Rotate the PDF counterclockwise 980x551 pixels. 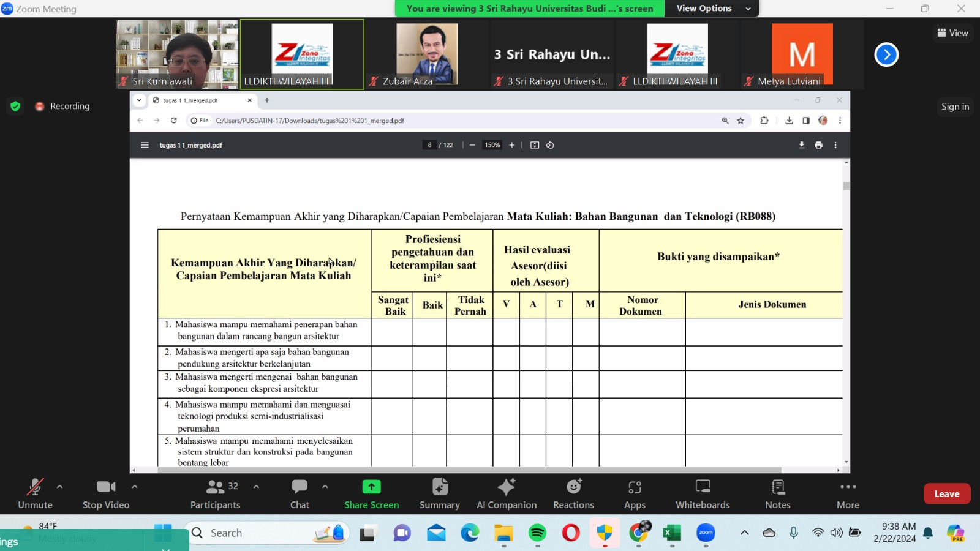click(550, 145)
